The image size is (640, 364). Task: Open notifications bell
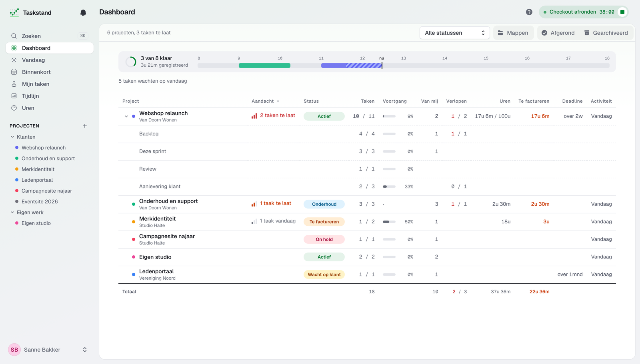[83, 13]
